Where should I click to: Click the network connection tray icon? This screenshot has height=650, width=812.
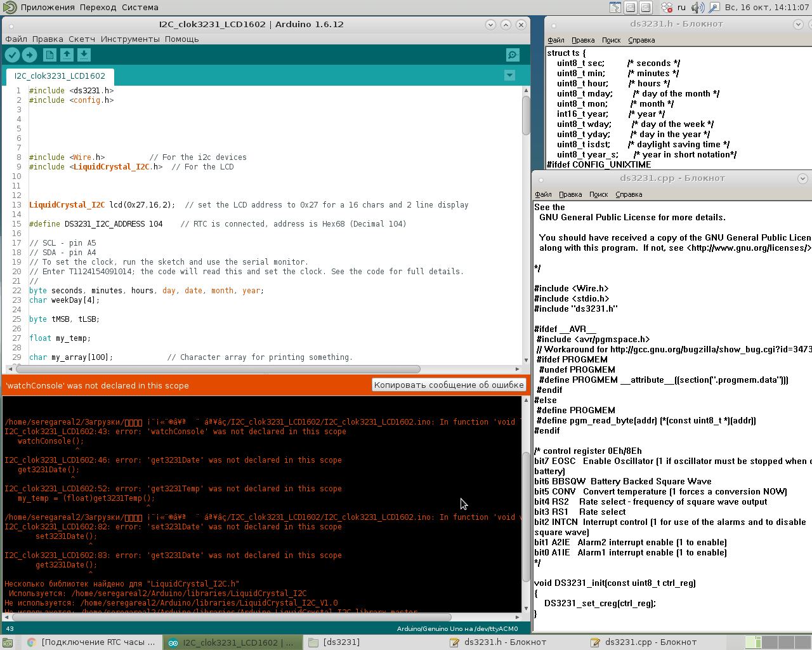(714, 8)
